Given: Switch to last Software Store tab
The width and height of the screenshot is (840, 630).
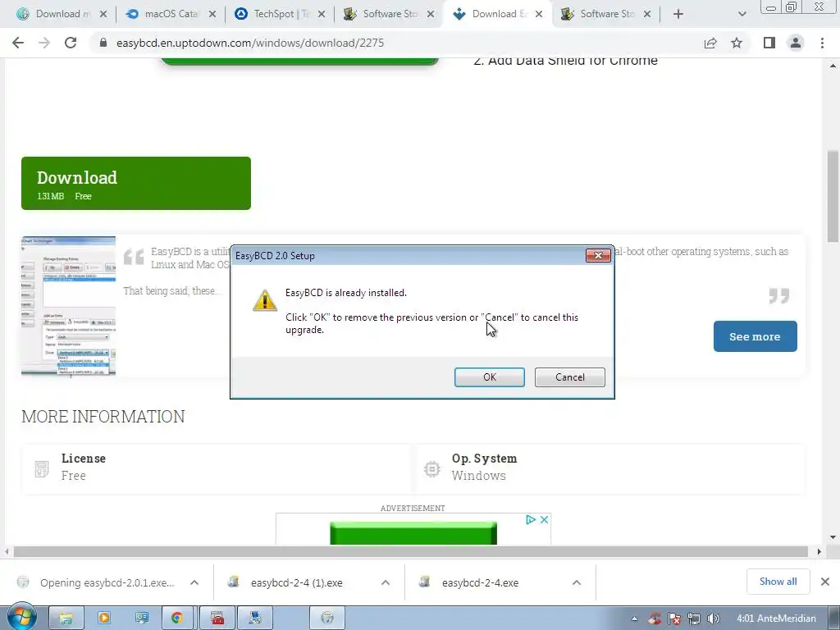Looking at the screenshot, I should click(x=606, y=14).
